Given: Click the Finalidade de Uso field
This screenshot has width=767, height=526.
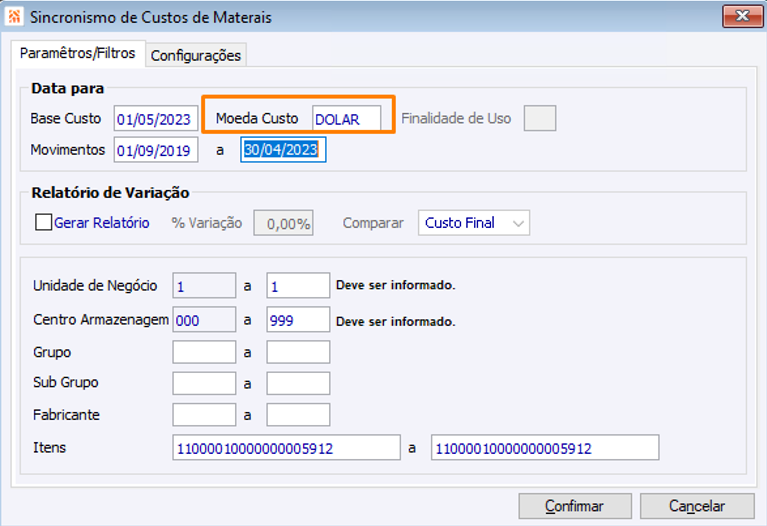Looking at the screenshot, I should [x=540, y=118].
